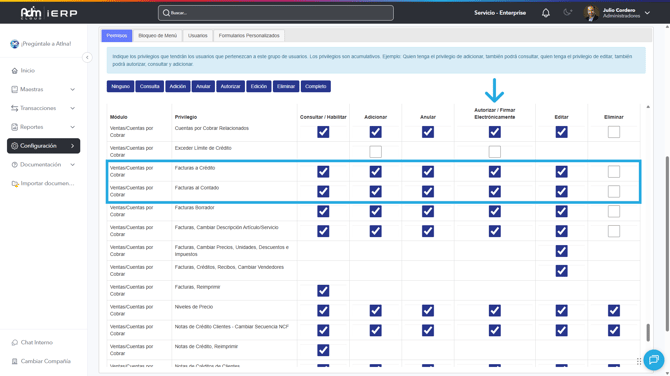The width and height of the screenshot is (670, 376).
Task: Open ¡Pregúntale a Atina! assistant
Action: 41,44
